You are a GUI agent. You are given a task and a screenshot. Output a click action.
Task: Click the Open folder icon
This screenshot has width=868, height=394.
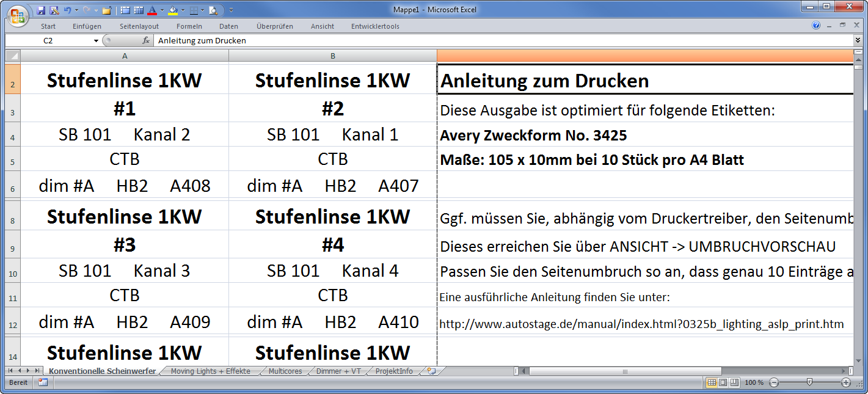coord(106,10)
